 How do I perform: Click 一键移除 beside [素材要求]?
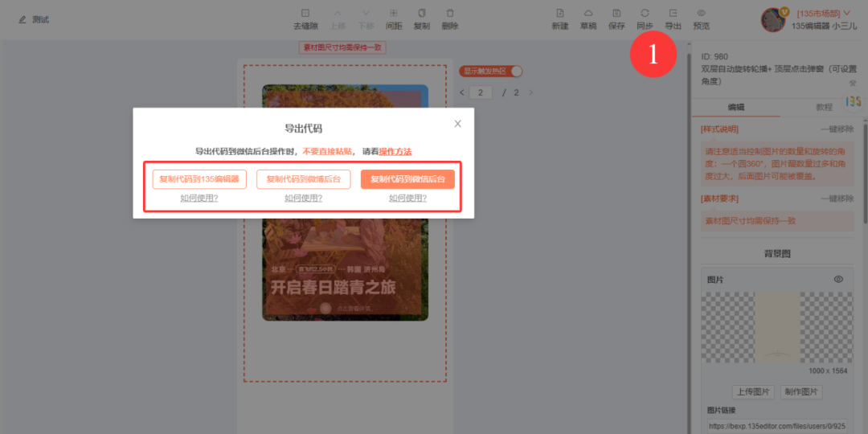click(837, 199)
